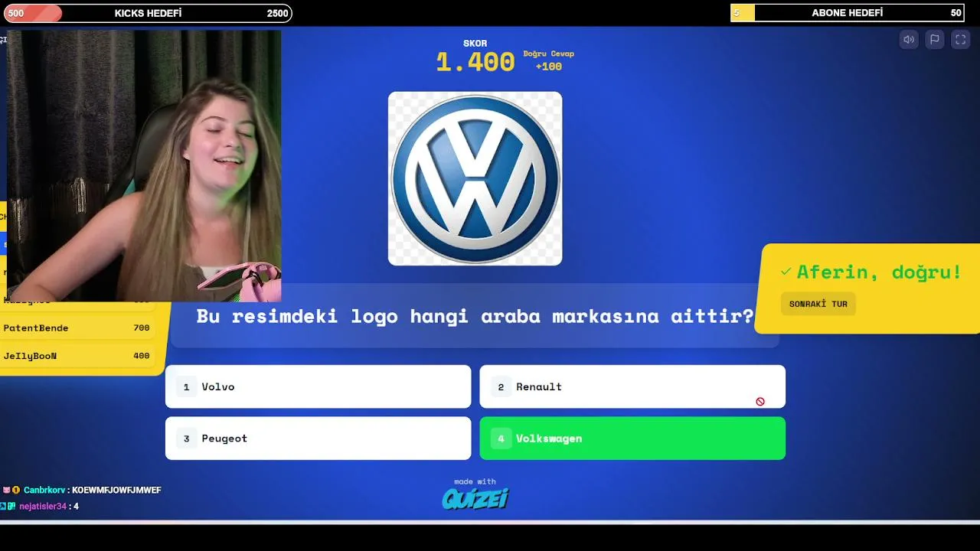Click the 400 score next to JeIlyBooN
Screen dimensions: 980x551
[142, 356]
